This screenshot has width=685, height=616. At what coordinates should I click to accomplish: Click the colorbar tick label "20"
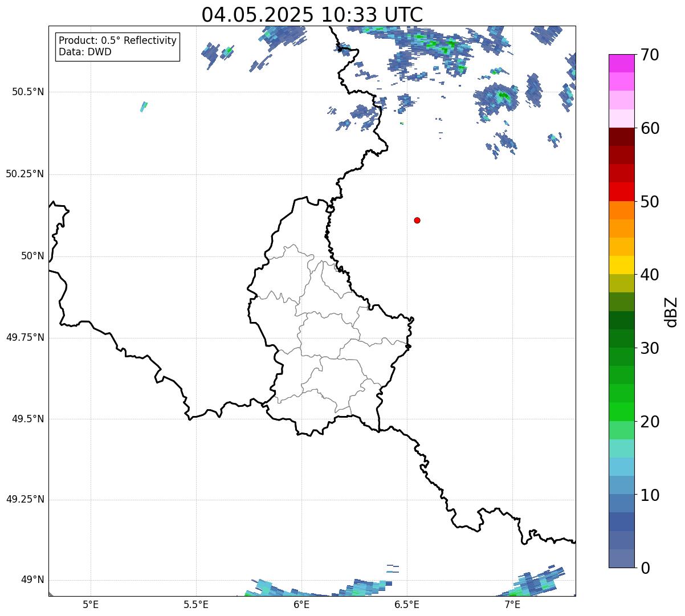click(650, 422)
